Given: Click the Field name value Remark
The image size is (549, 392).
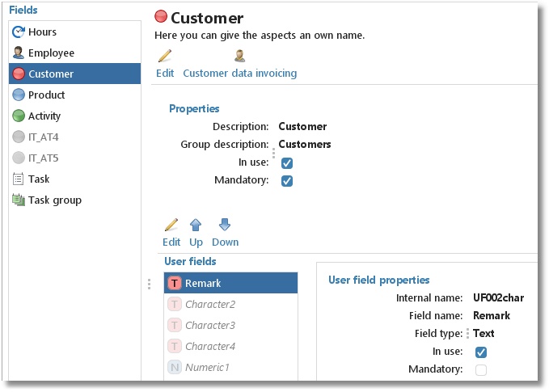Looking at the screenshot, I should pos(492,316).
